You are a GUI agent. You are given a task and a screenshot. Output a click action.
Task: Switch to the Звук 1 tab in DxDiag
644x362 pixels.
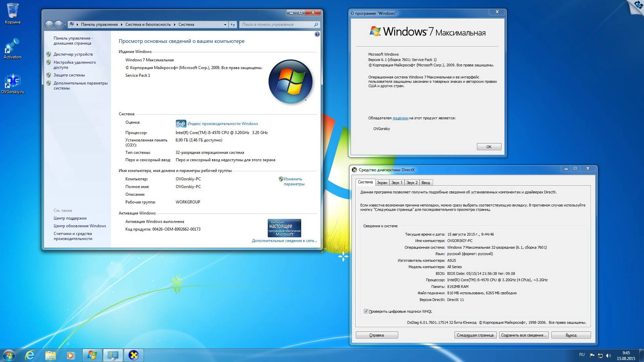click(x=396, y=182)
